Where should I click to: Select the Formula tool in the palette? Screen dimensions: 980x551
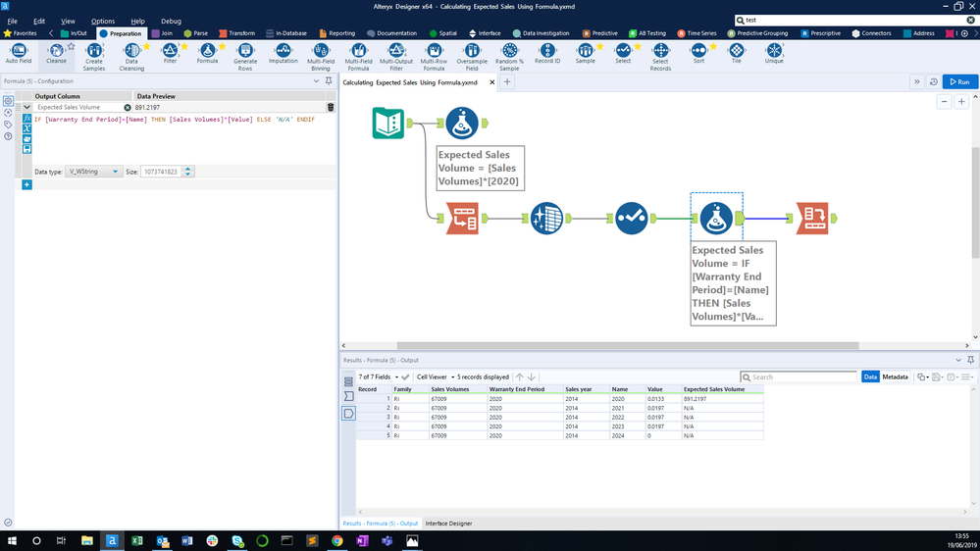click(x=207, y=51)
